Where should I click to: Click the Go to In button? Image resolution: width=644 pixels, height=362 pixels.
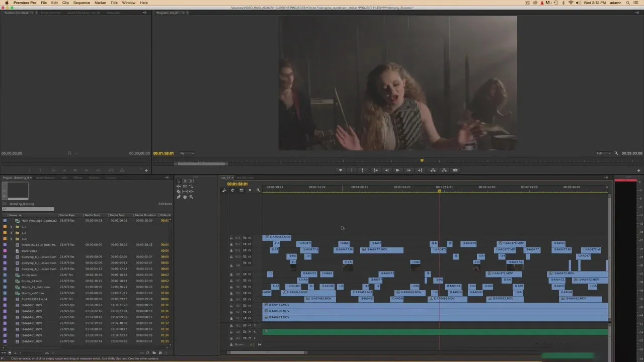click(x=375, y=170)
